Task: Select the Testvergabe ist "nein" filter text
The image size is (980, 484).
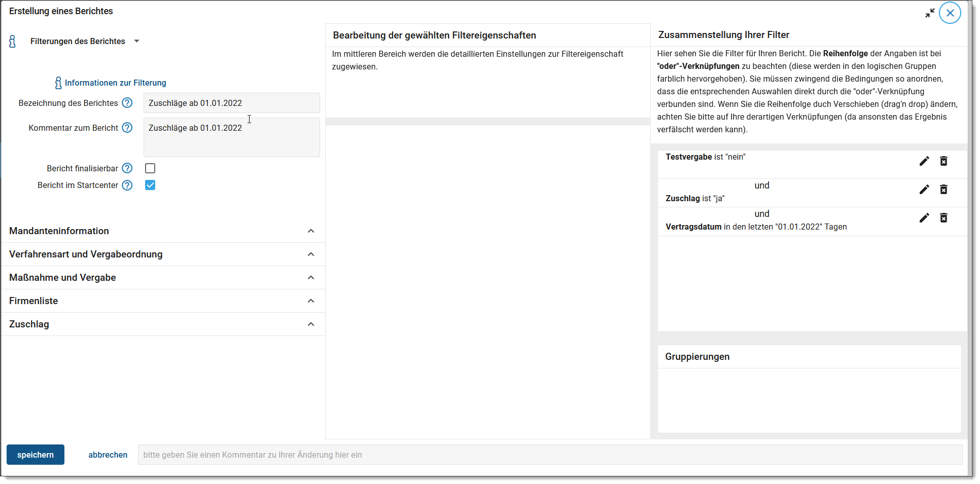Action: (x=706, y=157)
